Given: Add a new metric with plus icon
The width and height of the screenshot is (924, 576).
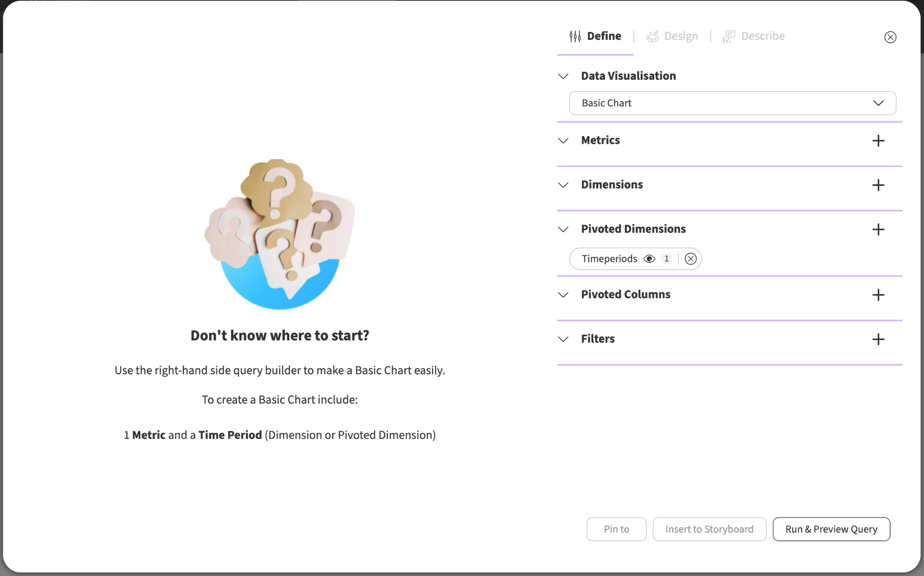Looking at the screenshot, I should tap(878, 141).
